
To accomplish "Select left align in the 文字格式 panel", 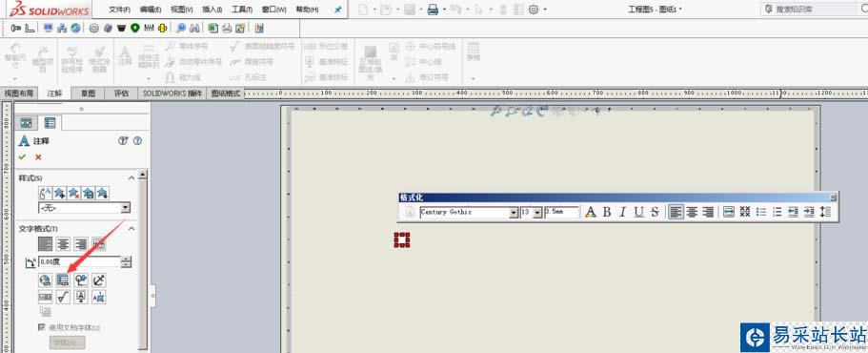I will pos(46,244).
